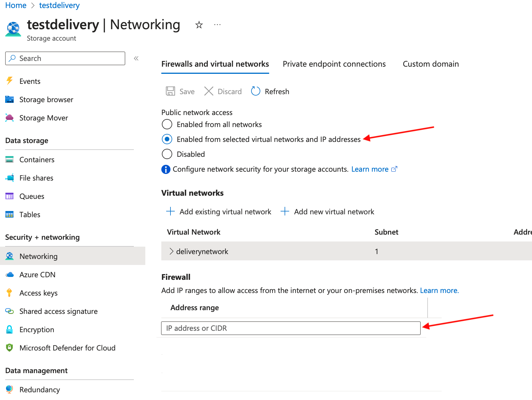Select the Disabled network access option
The image size is (532, 400).
pos(167,154)
